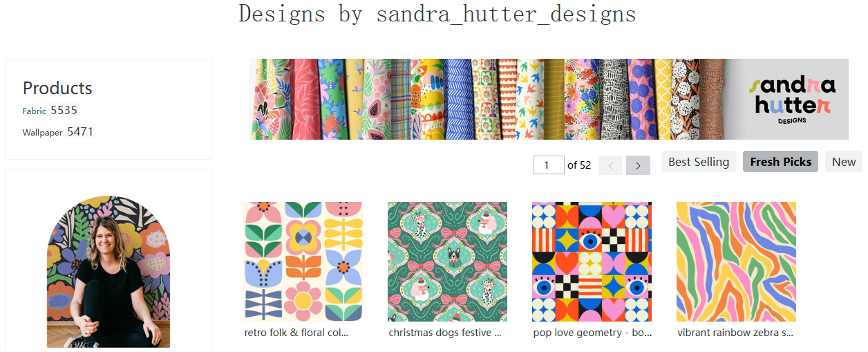The width and height of the screenshot is (868, 352).
Task: Click the designer profile photo
Action: click(x=108, y=272)
